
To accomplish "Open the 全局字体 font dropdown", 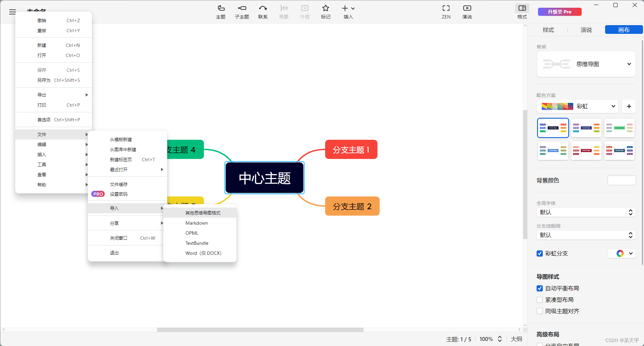I will 586,212.
